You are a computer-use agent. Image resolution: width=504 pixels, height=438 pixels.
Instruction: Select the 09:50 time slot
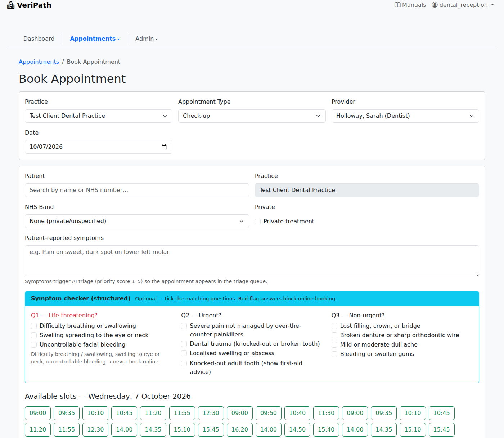269,413
